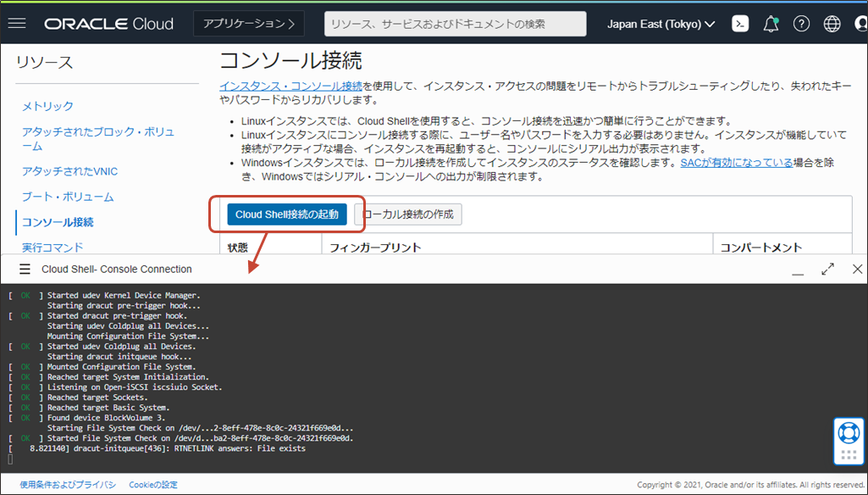The height and width of the screenshot is (495, 868).
Task: Maximize the Cloud Shell panel
Action: point(827,269)
